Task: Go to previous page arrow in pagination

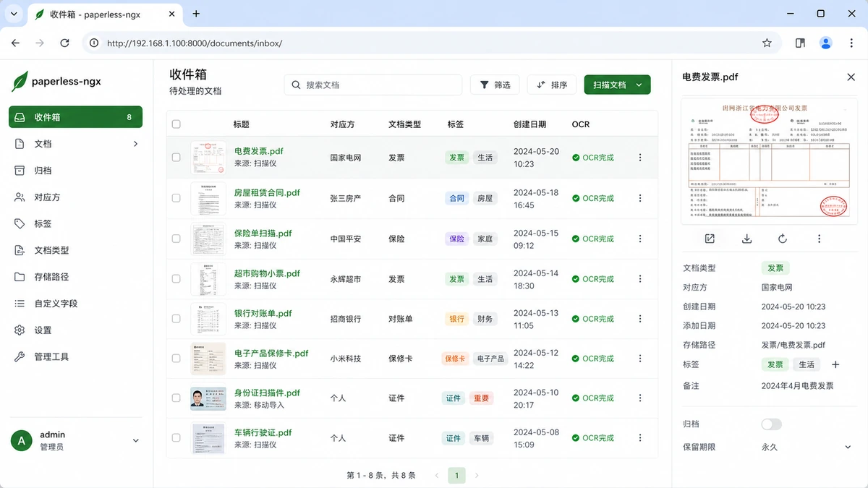Action: [437, 476]
